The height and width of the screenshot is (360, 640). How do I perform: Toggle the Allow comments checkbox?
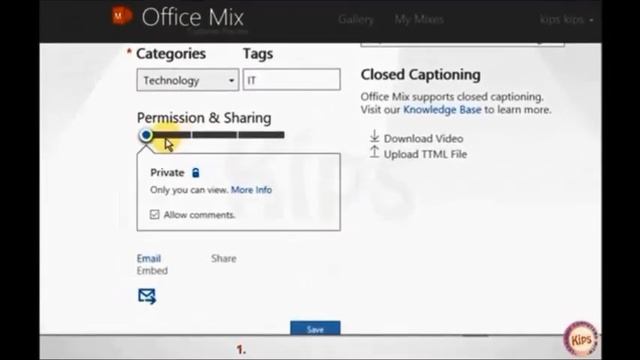[154, 214]
